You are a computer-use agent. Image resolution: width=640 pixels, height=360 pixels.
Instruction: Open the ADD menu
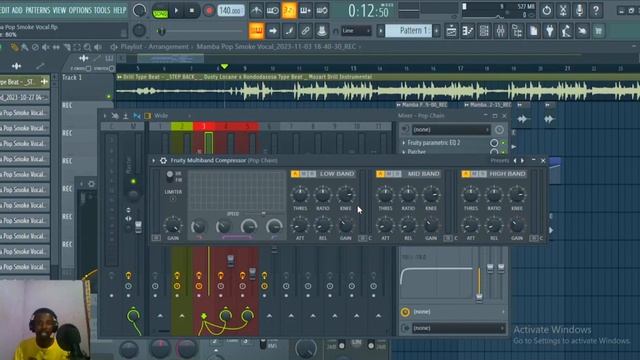[x=17, y=10]
